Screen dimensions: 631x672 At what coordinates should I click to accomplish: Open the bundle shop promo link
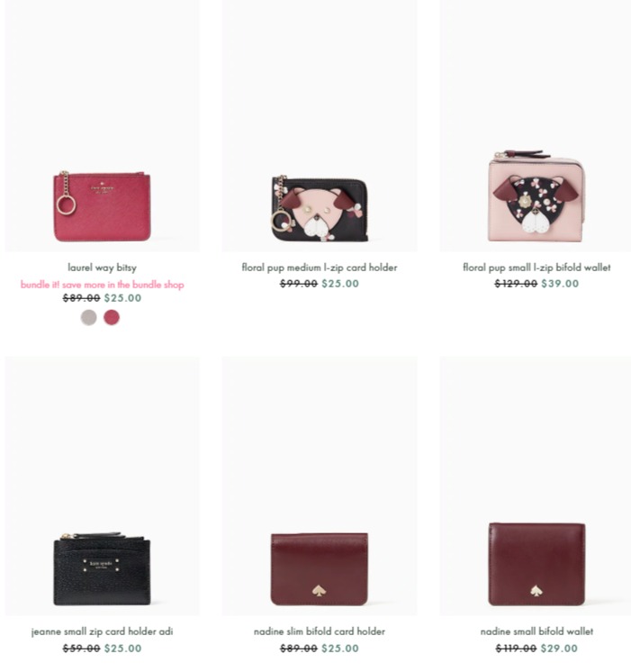coord(102,285)
